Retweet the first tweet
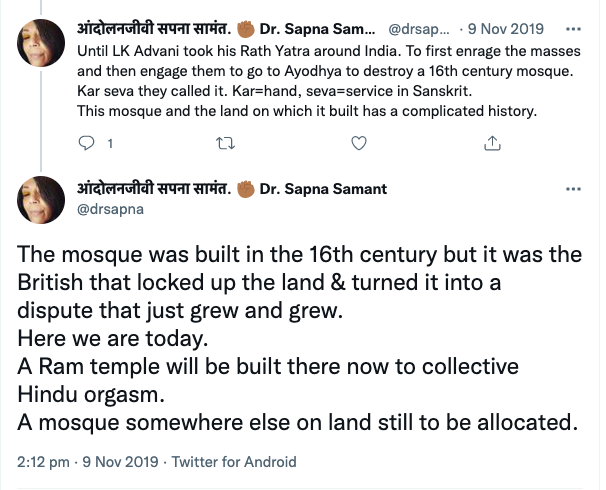 [x=222, y=143]
